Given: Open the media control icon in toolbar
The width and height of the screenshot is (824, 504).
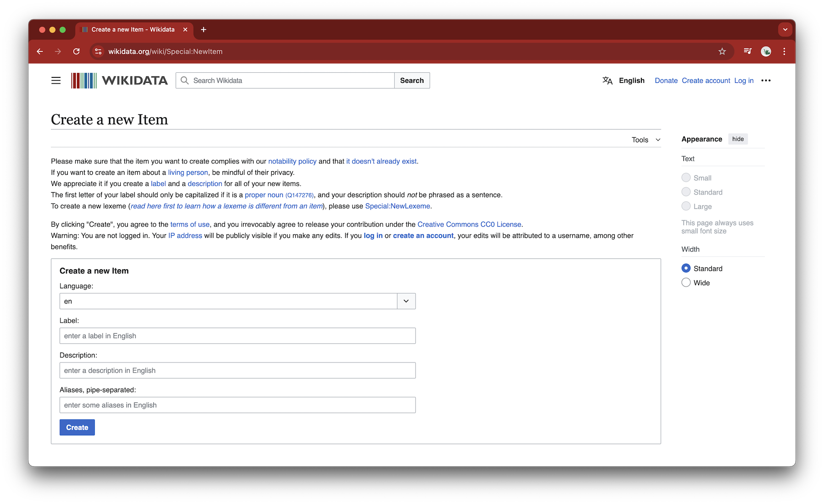Looking at the screenshot, I should pos(748,51).
